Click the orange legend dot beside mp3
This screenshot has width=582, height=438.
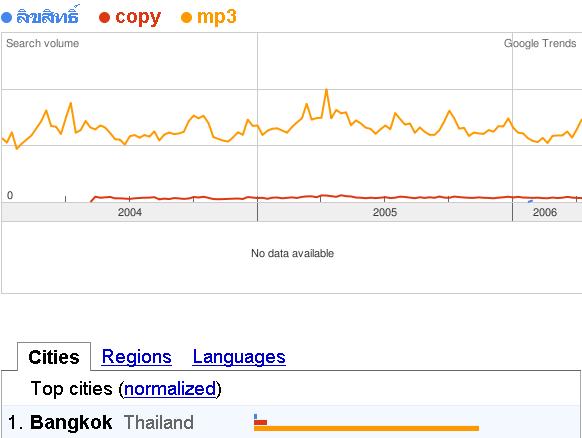(x=186, y=17)
